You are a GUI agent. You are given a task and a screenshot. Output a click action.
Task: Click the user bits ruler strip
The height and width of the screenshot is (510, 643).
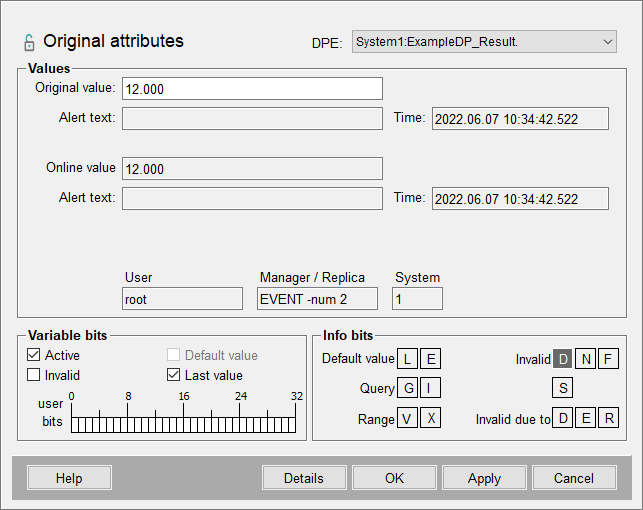point(183,424)
